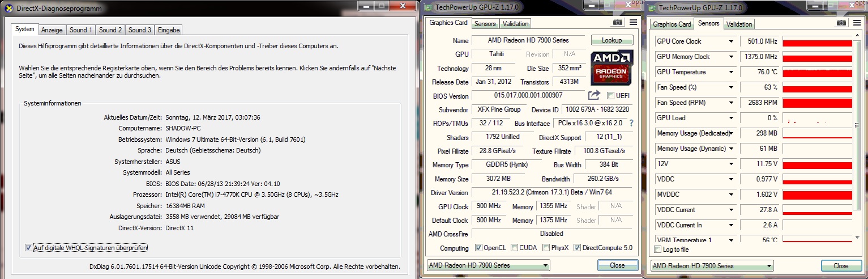Toggle the DirectCompute 5.0 checkbox

coord(578,248)
